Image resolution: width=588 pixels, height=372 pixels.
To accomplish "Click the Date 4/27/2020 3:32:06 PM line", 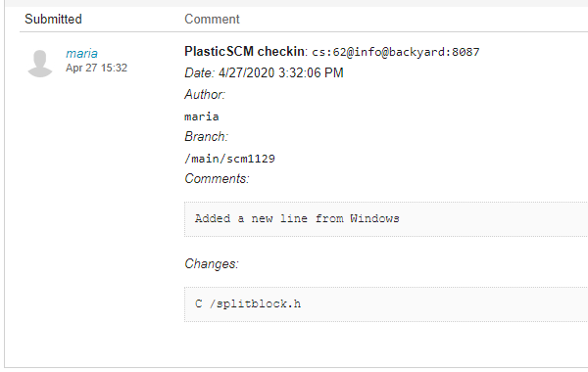I will point(264,72).
